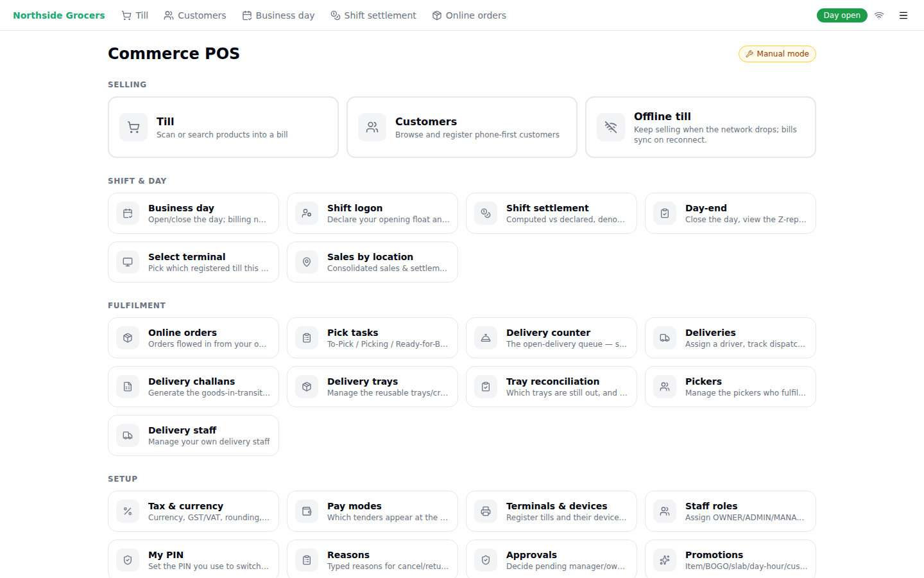924x578 pixels.
Task: Click the wifi status icon in header
Action: click(879, 15)
